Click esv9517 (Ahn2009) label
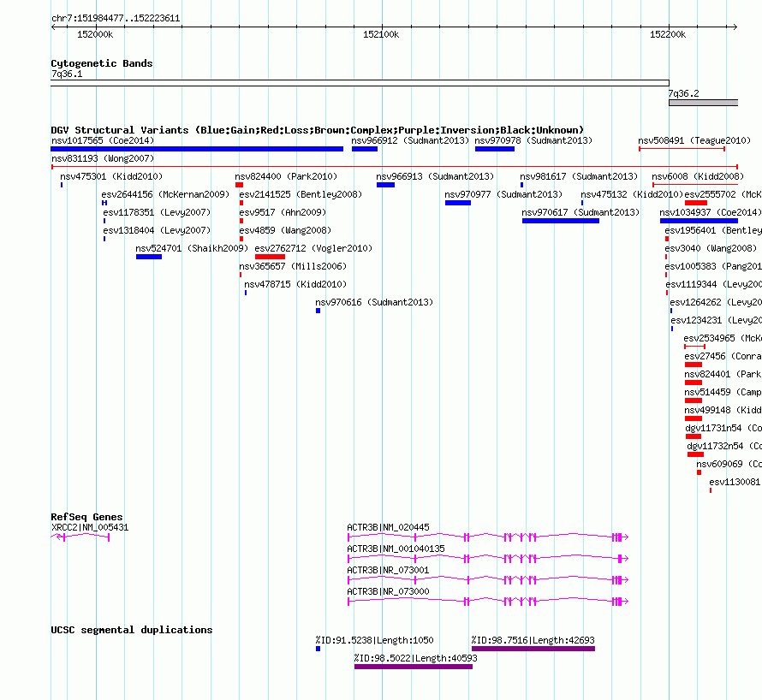 click(x=283, y=212)
